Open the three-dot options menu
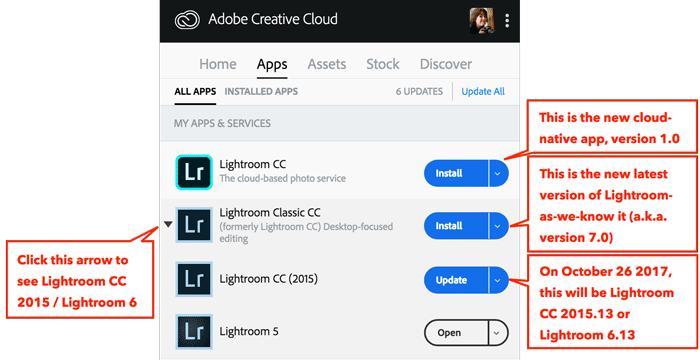Image resolution: width=700 pixels, height=360 pixels. point(507,20)
